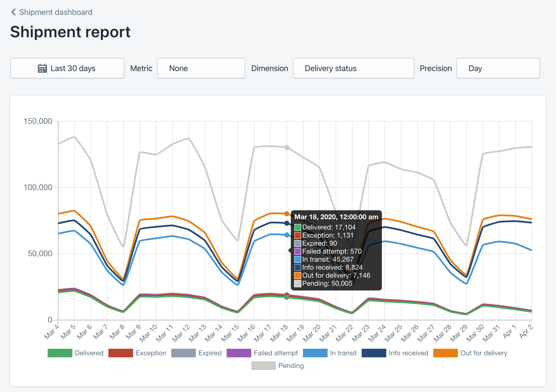Hide the Failed attempt series legend swatch

[239, 353]
